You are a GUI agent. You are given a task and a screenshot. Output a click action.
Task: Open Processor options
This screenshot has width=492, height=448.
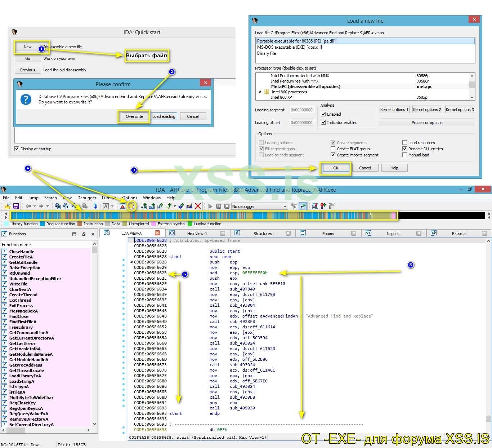click(x=427, y=123)
